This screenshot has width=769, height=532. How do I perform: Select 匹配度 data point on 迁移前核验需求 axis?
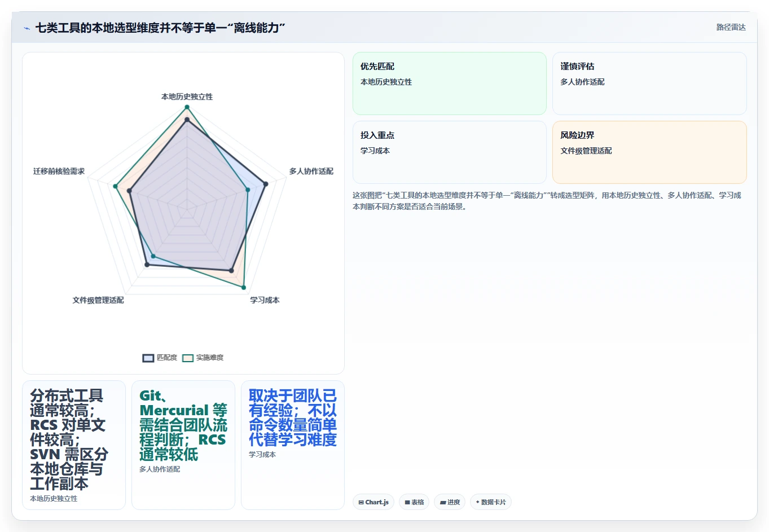(130, 191)
